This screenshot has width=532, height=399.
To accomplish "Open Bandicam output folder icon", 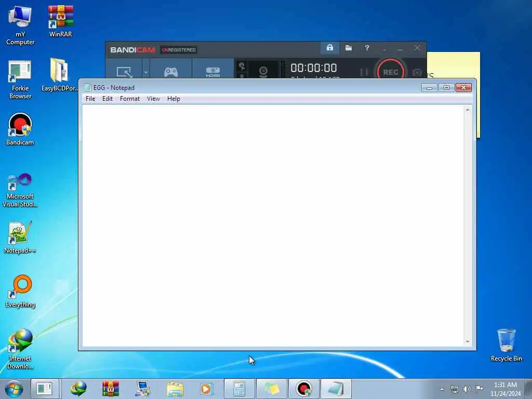I will pos(349,48).
